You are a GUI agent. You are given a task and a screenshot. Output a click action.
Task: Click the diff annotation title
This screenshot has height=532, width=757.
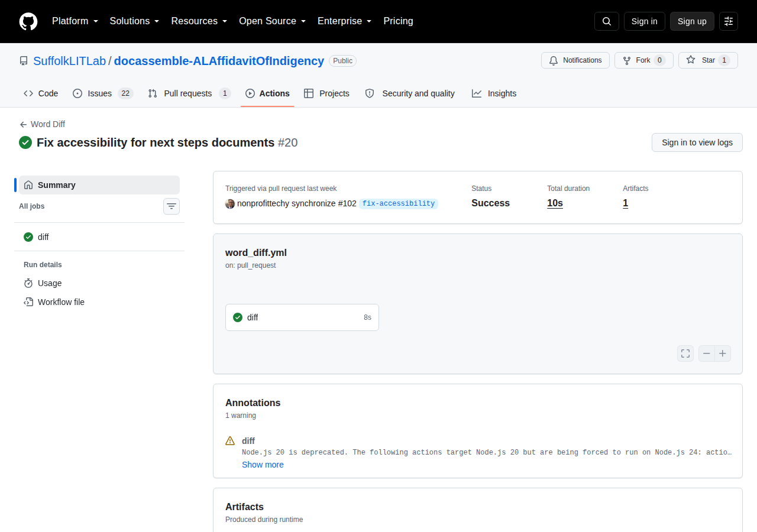tap(248, 441)
